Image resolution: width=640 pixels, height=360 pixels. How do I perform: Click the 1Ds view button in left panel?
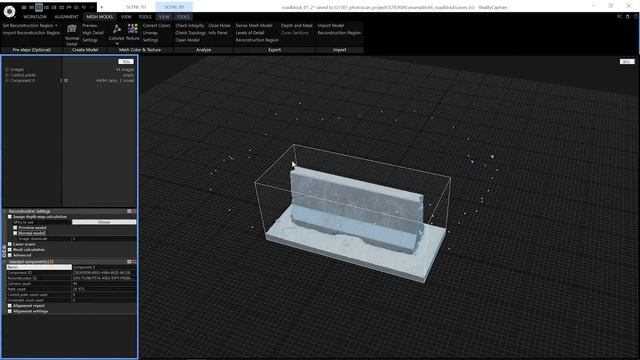tap(126, 62)
